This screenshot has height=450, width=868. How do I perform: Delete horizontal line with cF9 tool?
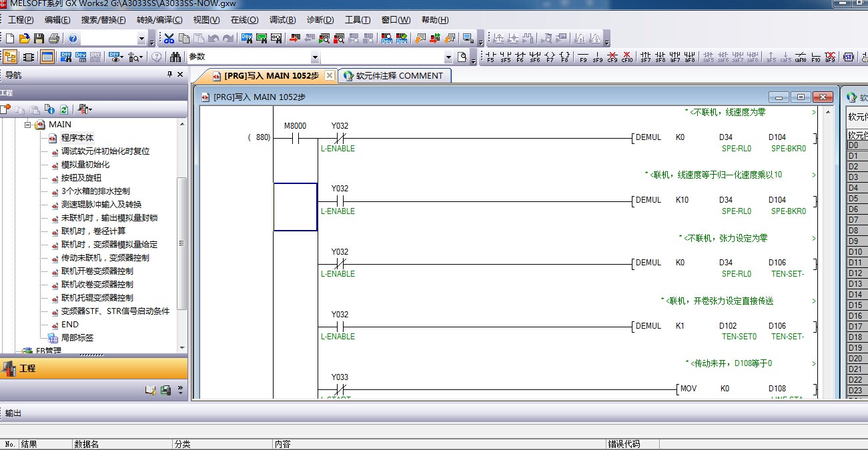(x=612, y=57)
